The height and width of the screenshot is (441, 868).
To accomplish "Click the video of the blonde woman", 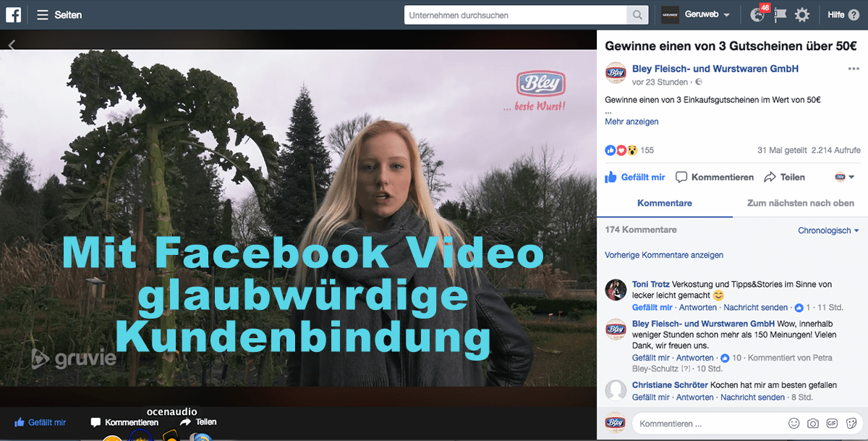I will [298, 217].
